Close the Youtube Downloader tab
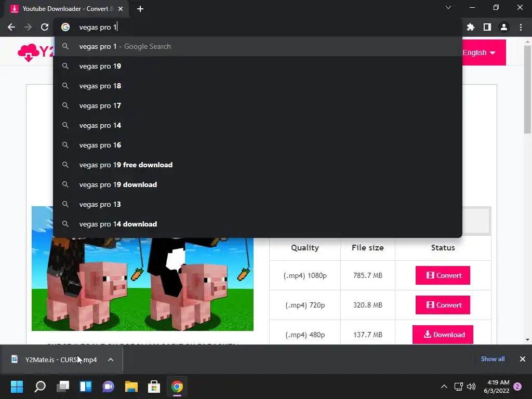The image size is (532, 399). 121,9
